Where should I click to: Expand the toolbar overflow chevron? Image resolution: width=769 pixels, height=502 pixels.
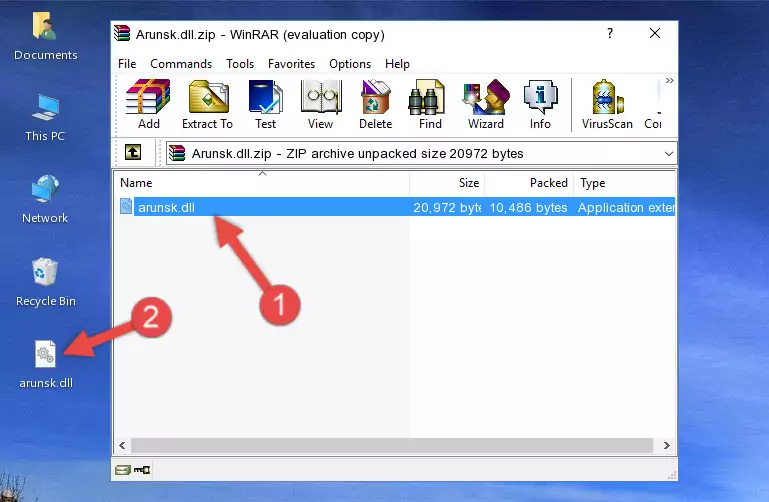click(669, 80)
